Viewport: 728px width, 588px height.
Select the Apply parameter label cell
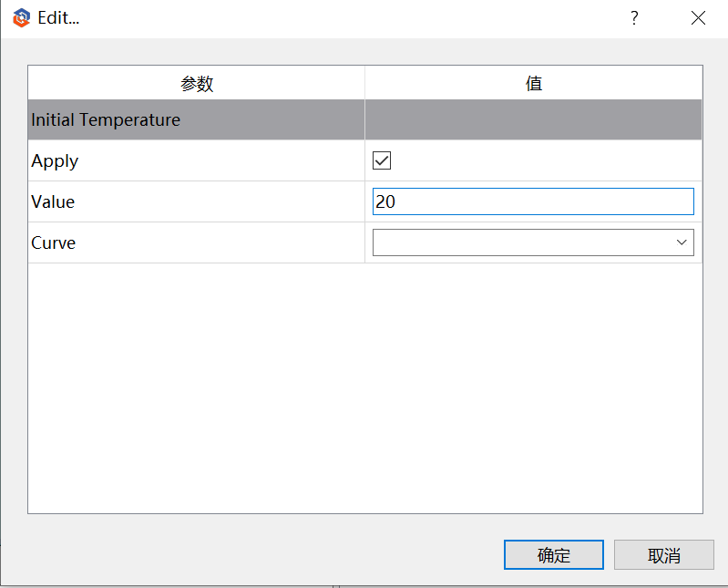[197, 160]
